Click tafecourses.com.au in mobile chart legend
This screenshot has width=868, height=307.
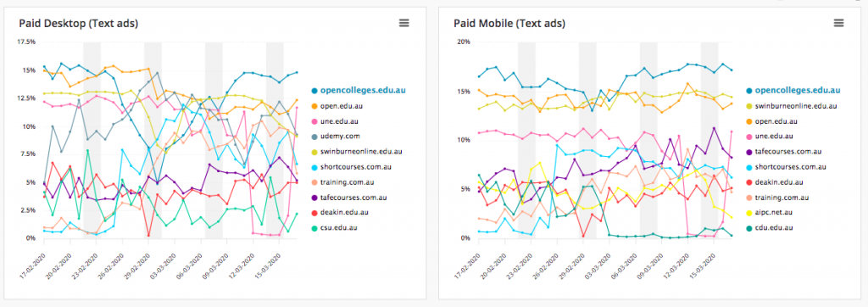[x=784, y=151]
